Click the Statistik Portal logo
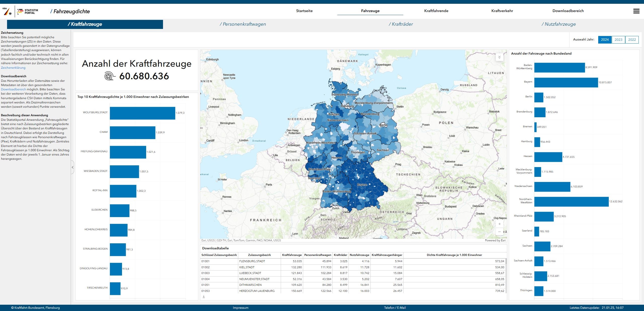Screen dimensions: 644x311 point(28,11)
